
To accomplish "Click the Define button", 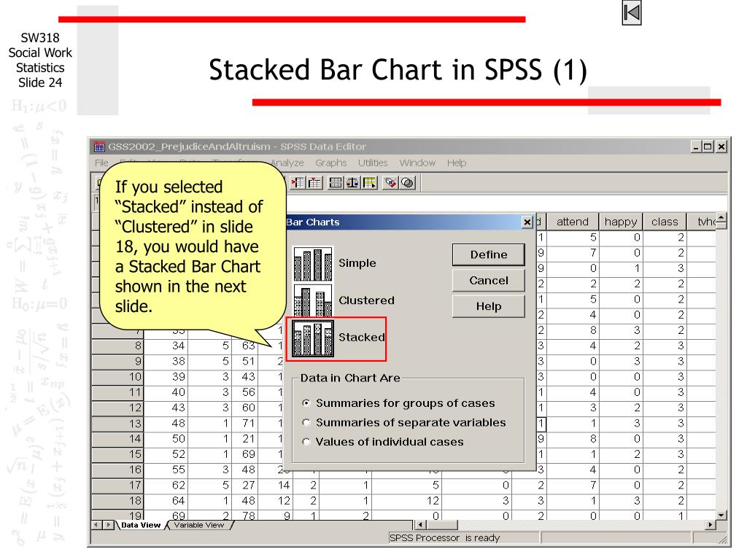I will coord(488,254).
